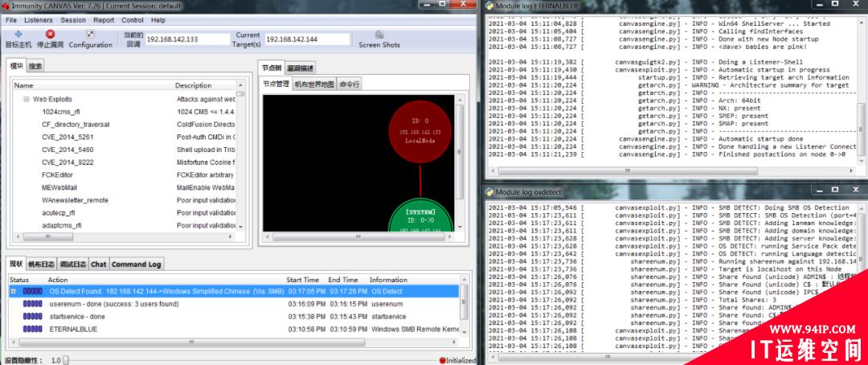Select the 'startservice - done' status row

pyautogui.click(x=234, y=317)
